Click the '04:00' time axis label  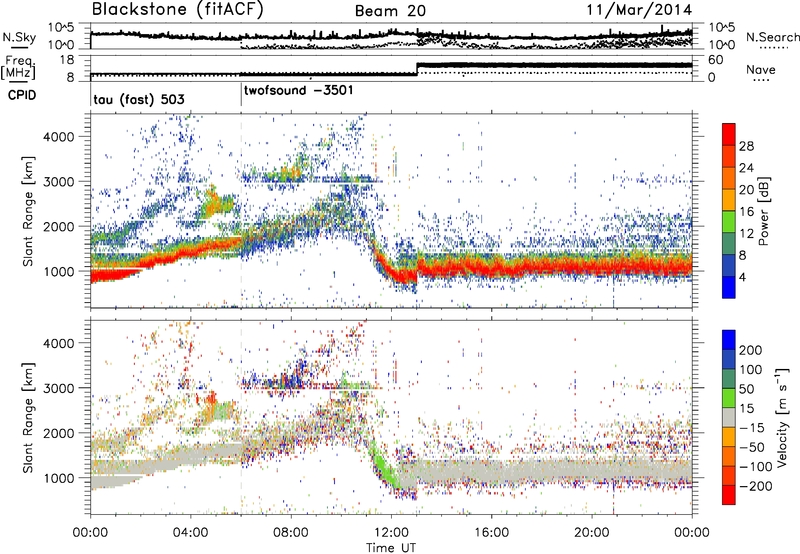(x=191, y=533)
